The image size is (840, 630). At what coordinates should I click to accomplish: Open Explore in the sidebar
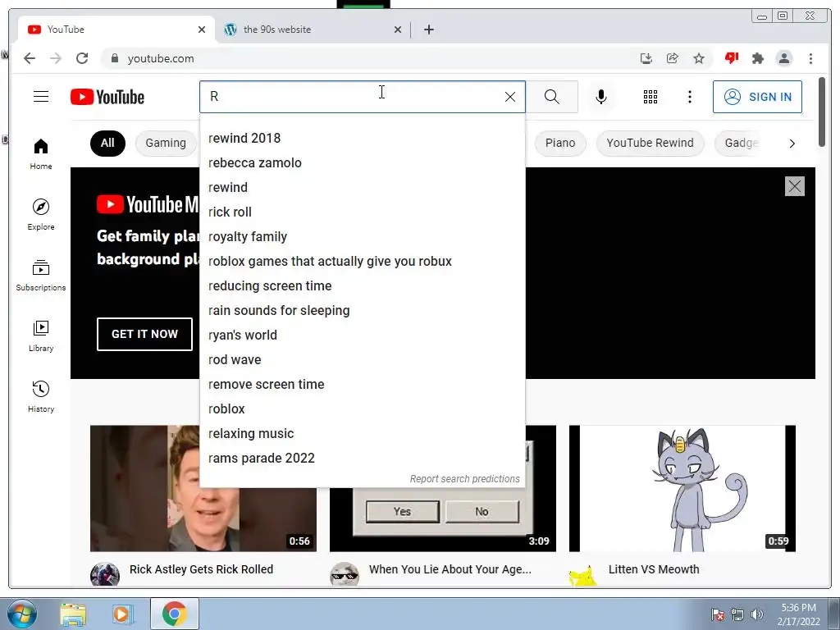pyautogui.click(x=41, y=215)
